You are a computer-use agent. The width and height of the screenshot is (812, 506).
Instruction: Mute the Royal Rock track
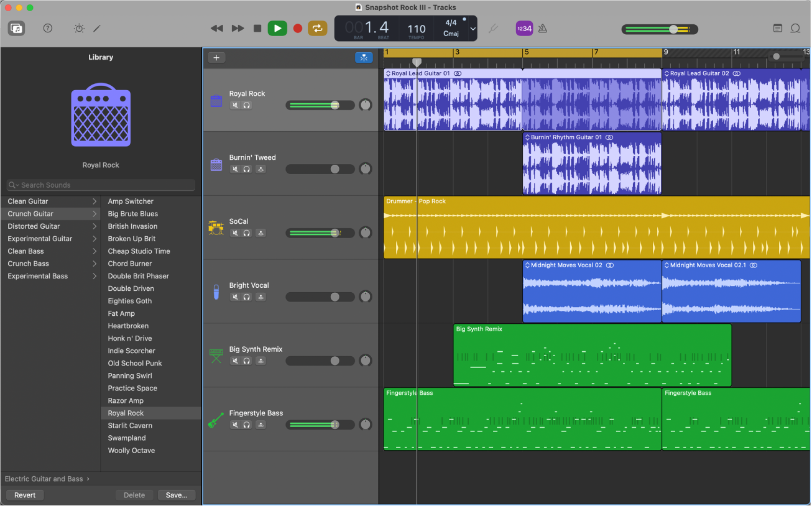(x=234, y=104)
